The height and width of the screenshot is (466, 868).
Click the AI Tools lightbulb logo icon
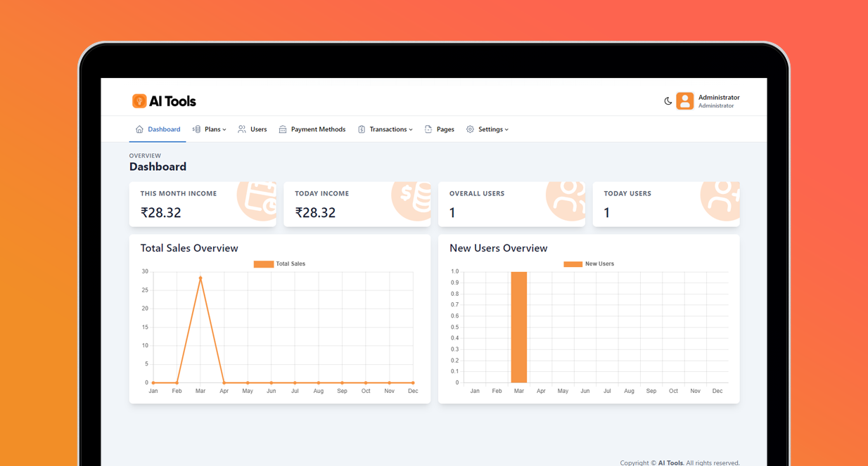(139, 101)
